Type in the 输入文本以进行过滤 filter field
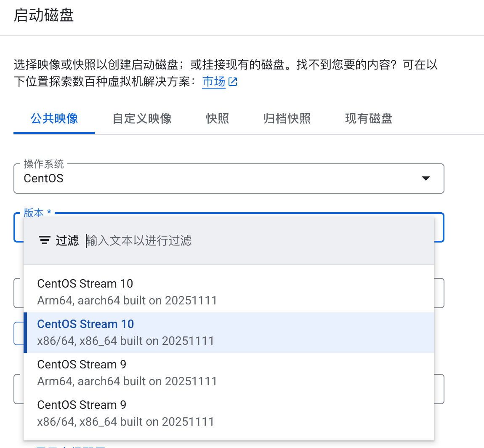Image resolution: width=484 pixels, height=448 pixels. [253, 241]
